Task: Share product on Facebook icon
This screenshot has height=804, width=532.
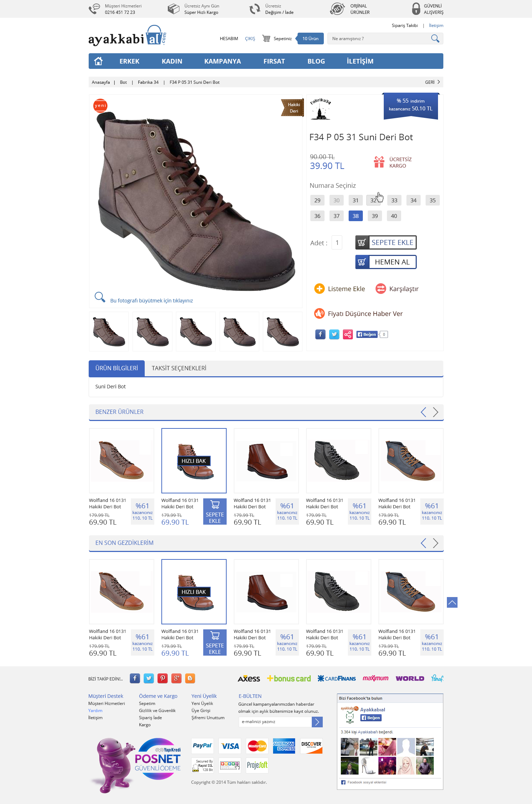Action: (320, 334)
